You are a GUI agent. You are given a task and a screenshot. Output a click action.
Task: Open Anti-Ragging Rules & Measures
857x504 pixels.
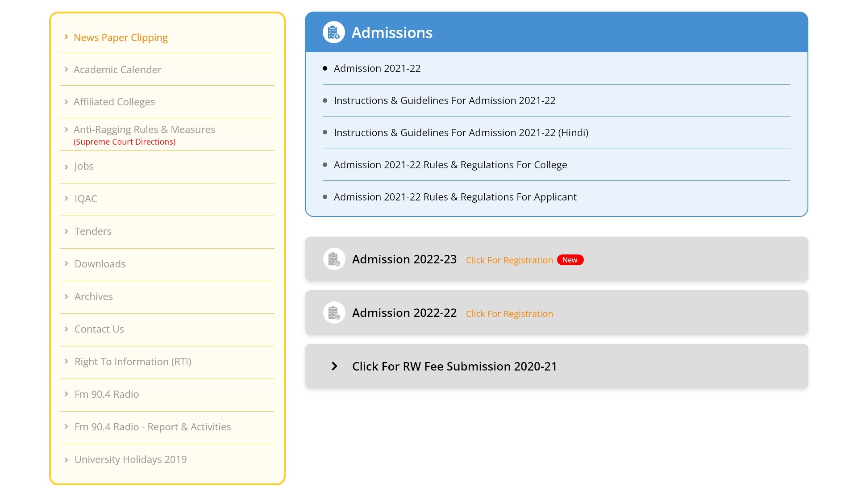[144, 129]
